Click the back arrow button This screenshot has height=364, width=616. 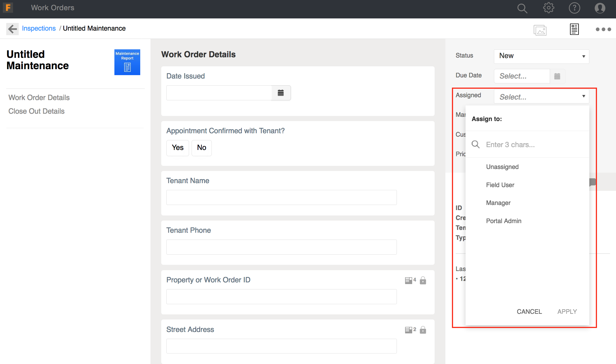coord(12,29)
